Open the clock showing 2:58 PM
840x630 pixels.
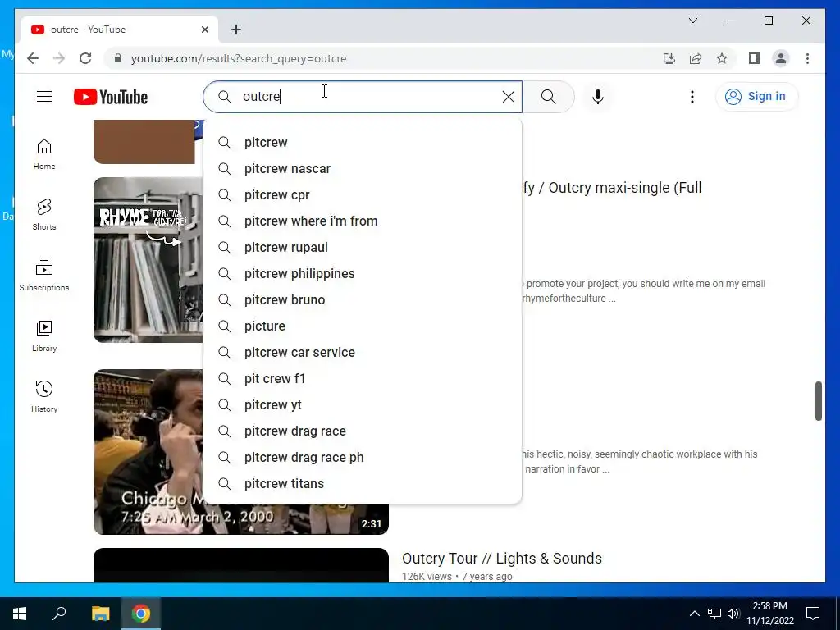point(770,614)
